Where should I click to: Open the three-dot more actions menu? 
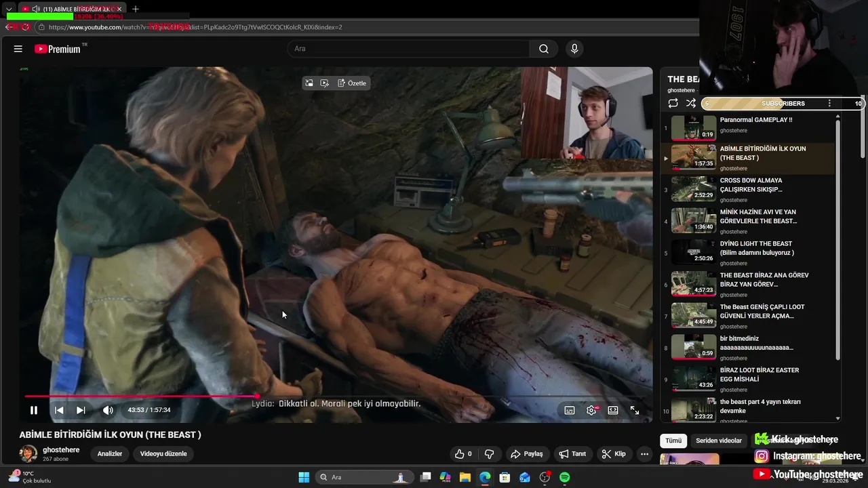(644, 454)
